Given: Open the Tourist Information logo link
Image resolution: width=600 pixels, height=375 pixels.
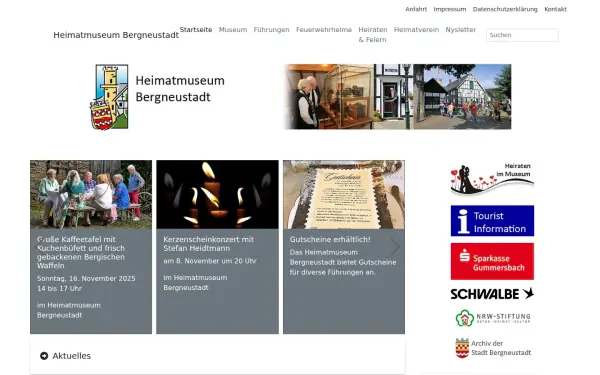Looking at the screenshot, I should point(492,221).
